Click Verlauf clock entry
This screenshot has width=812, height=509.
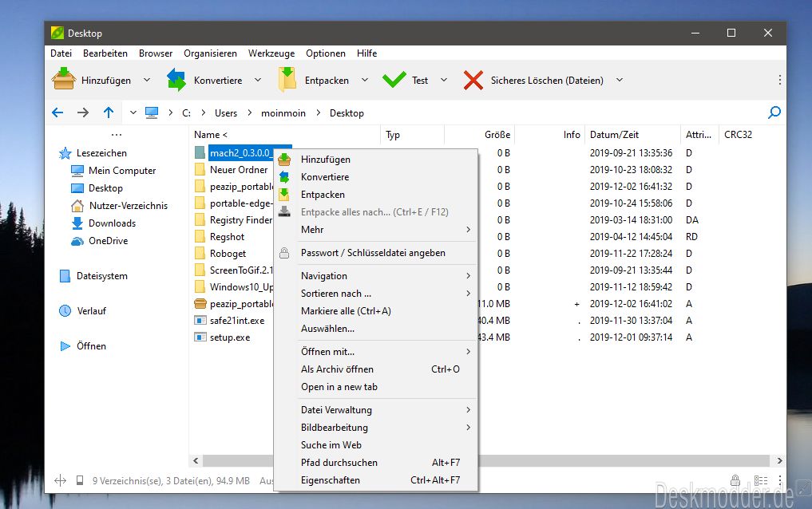coord(83,311)
